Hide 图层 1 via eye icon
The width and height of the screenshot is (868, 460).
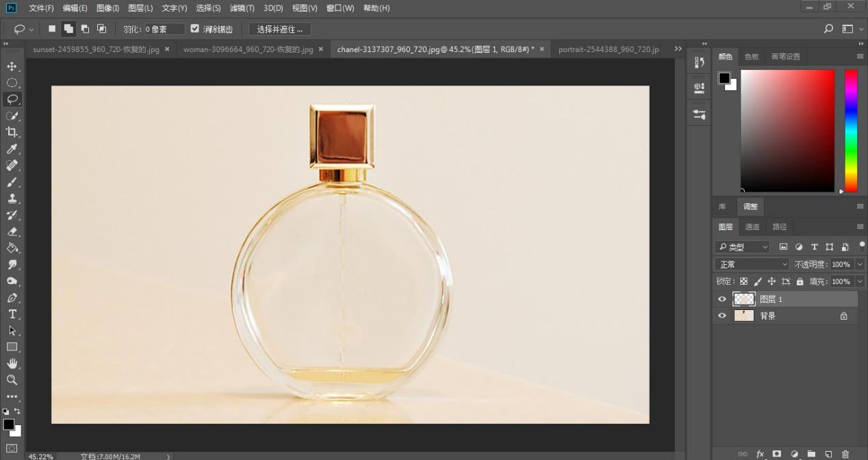click(722, 299)
